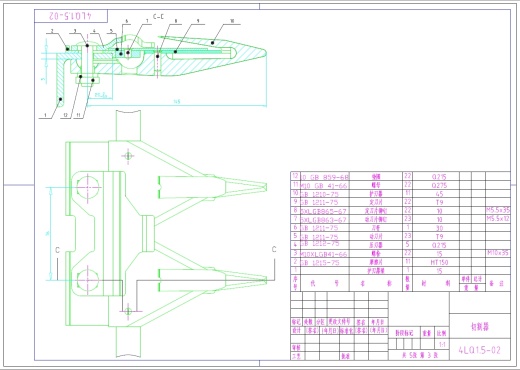Click the 145 length dimension in section view

(177, 102)
